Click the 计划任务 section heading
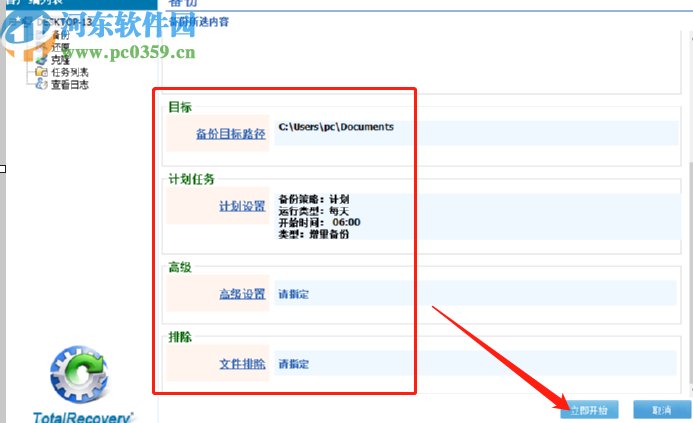Image resolution: width=693 pixels, height=423 pixels. [x=191, y=179]
